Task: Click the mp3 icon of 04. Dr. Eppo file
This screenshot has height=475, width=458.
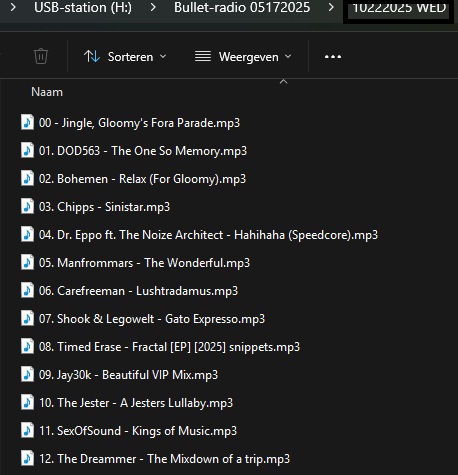Action: pos(27,234)
